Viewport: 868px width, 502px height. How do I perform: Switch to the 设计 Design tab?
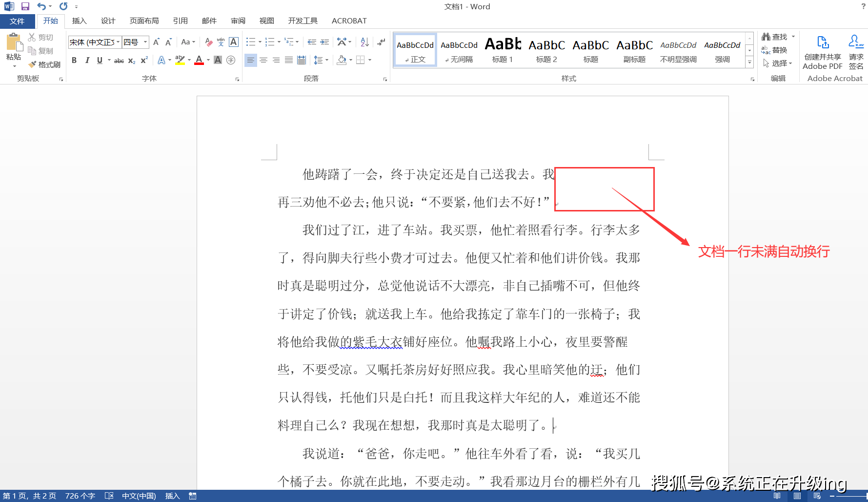click(x=108, y=21)
